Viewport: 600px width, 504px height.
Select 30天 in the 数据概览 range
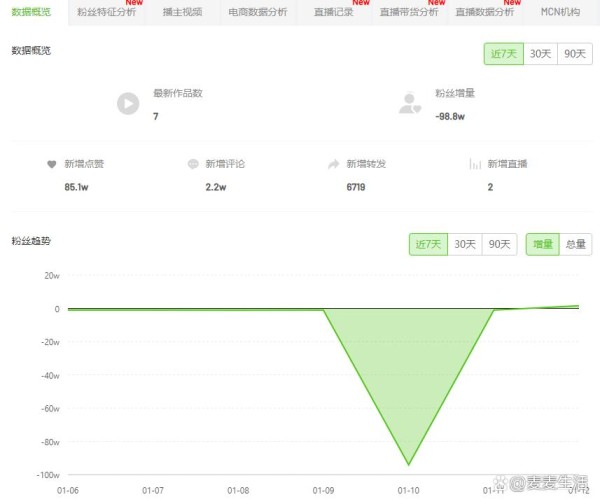[540, 54]
